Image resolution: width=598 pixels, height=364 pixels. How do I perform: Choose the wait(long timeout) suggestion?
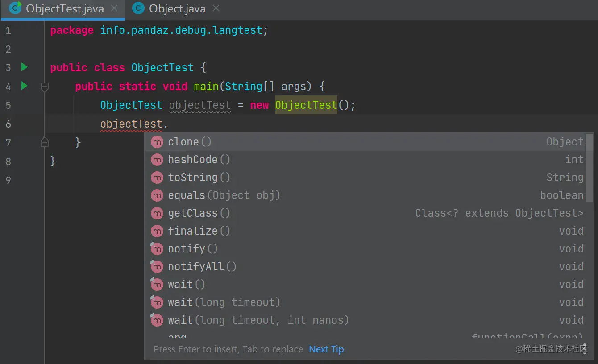[365, 302]
